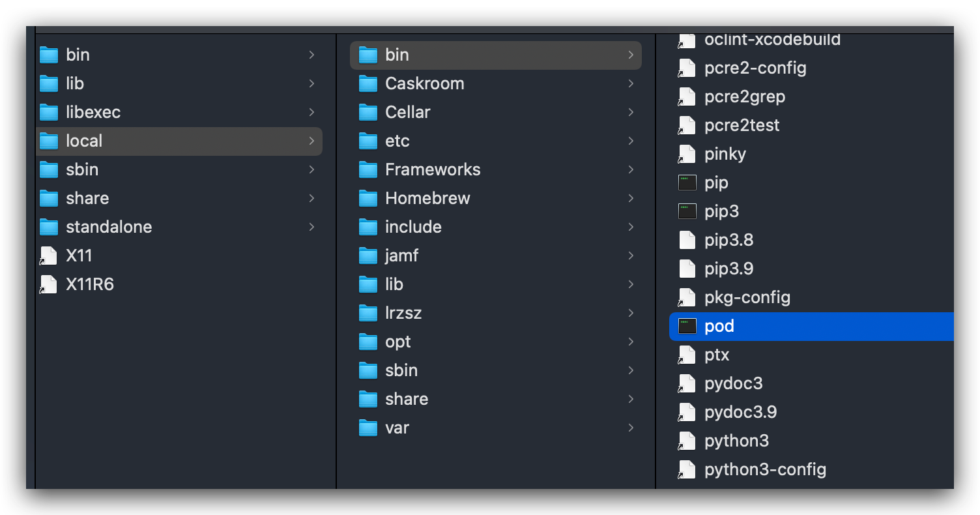Select the 'pcre2test' file name
This screenshot has width=980, height=515.
tap(742, 125)
